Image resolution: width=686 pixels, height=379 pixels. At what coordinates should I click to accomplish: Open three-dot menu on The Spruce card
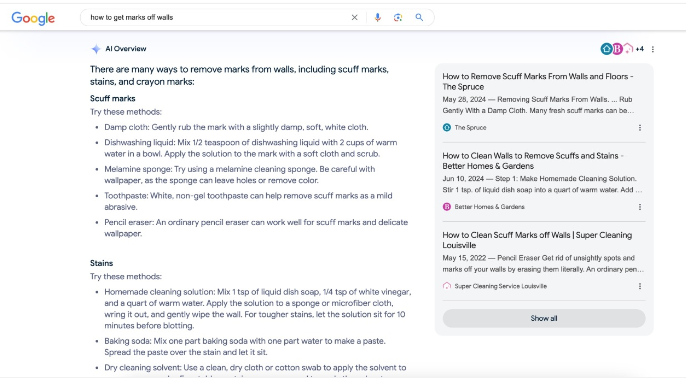(640, 128)
